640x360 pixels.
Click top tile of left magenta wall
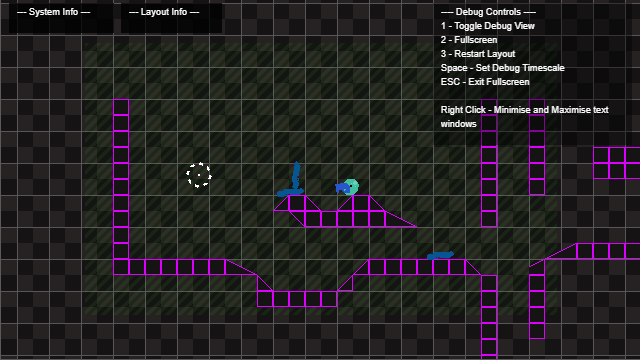tap(121, 107)
